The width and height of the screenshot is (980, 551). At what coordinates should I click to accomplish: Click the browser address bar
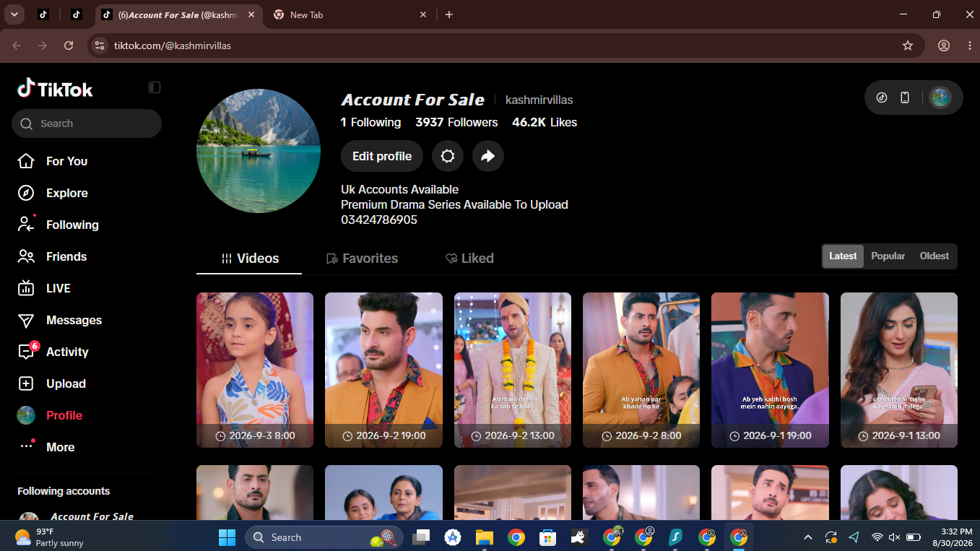tap(506, 45)
